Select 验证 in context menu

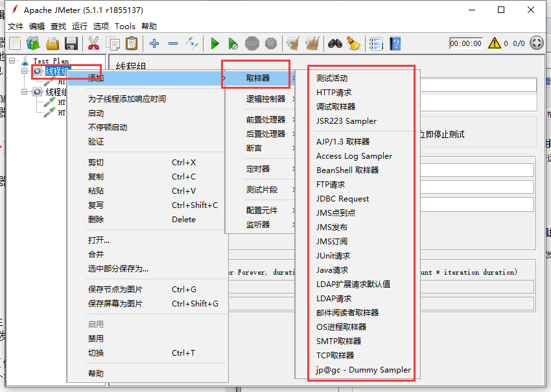[x=147, y=142]
